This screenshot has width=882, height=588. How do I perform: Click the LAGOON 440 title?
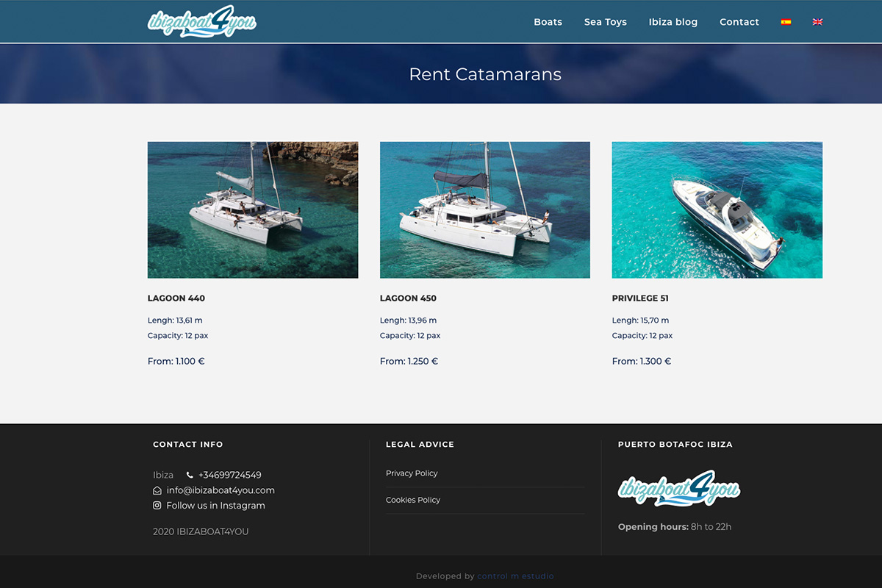176,298
